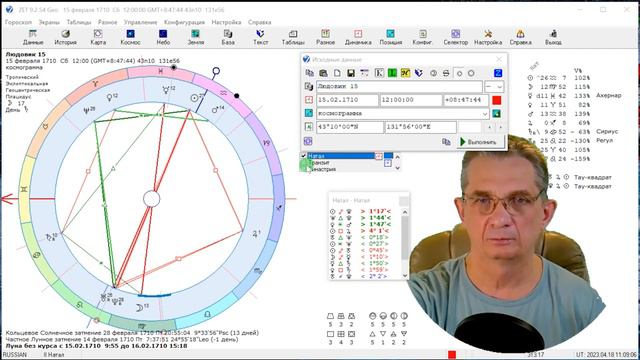This screenshot has width=640, height=360.
Task: Click the floppy disk save icon in dialog
Action: pos(351,73)
